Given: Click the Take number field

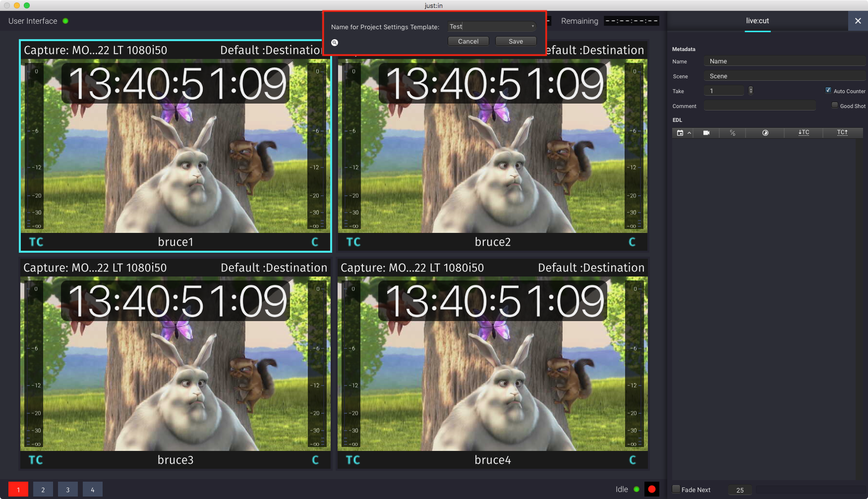Looking at the screenshot, I should (724, 91).
